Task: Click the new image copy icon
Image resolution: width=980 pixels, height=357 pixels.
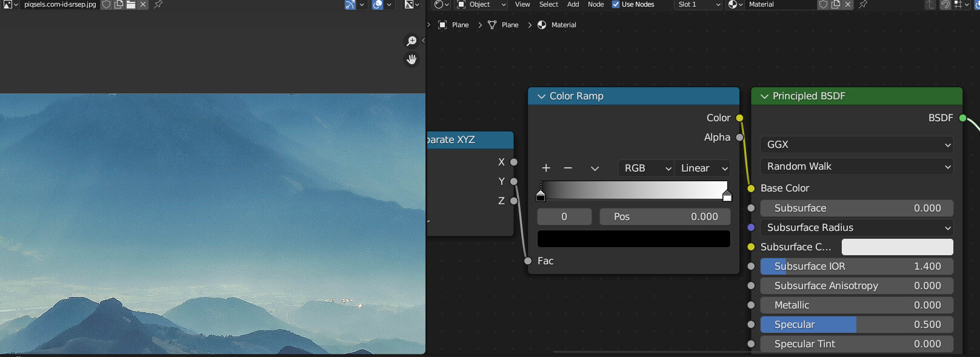Action: (119, 4)
